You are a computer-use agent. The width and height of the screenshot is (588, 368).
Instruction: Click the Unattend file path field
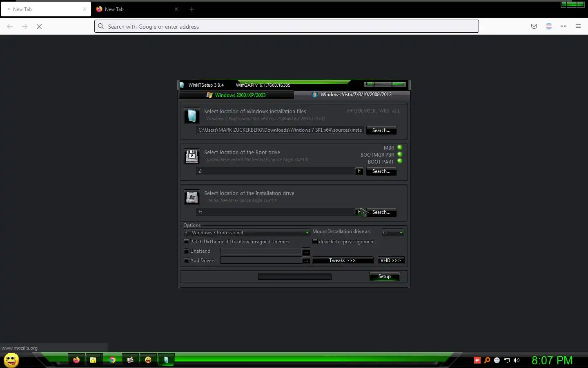[x=261, y=251]
